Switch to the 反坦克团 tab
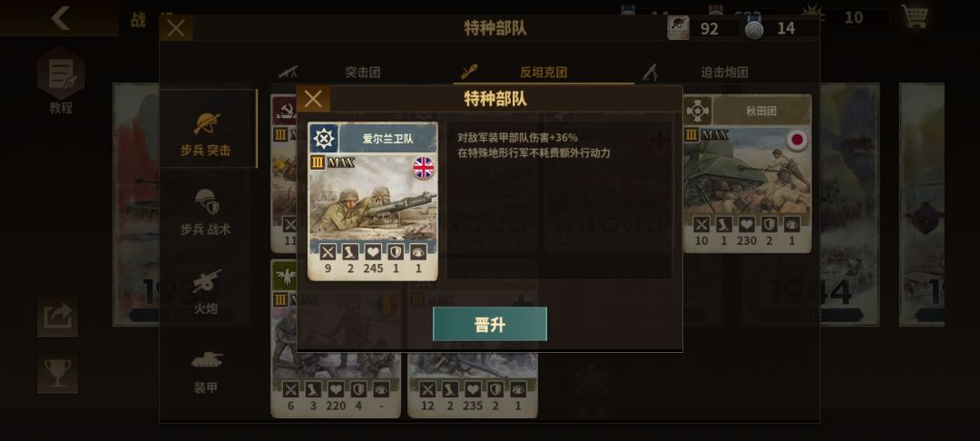 544,73
